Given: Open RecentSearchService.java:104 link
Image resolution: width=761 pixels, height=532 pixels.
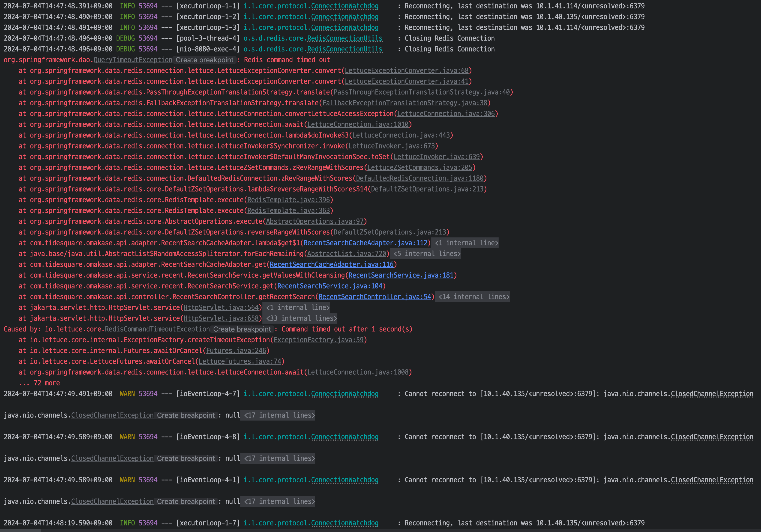Looking at the screenshot, I should (x=330, y=286).
